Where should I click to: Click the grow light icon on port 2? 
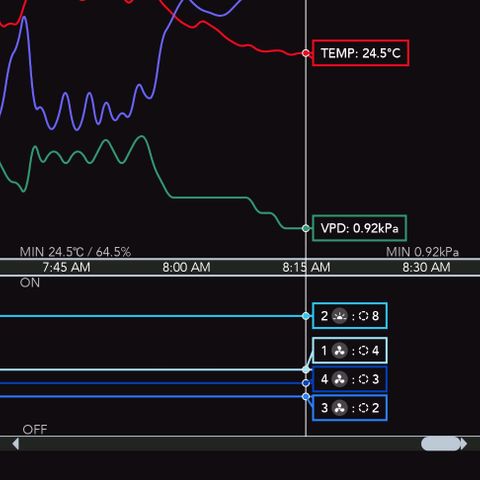[x=340, y=316]
